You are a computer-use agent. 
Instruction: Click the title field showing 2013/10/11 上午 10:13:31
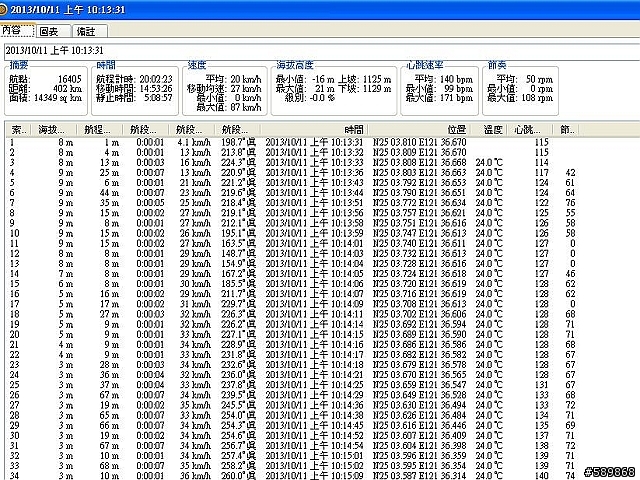[x=322, y=51]
